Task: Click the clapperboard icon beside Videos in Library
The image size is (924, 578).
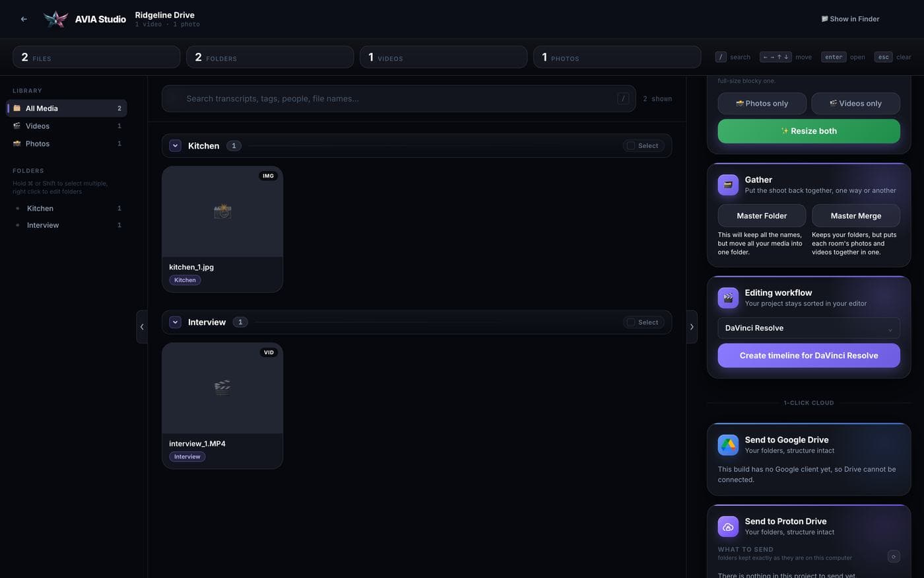Action: 17,126
